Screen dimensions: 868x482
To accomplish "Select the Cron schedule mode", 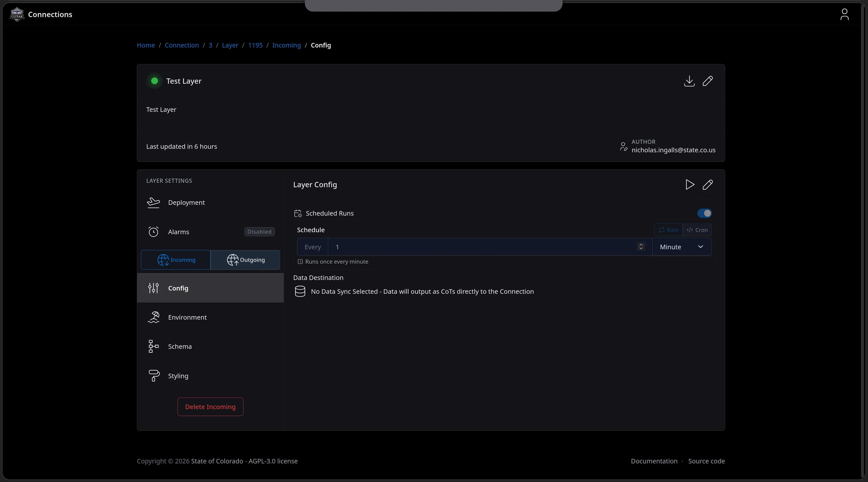I will [x=697, y=230].
